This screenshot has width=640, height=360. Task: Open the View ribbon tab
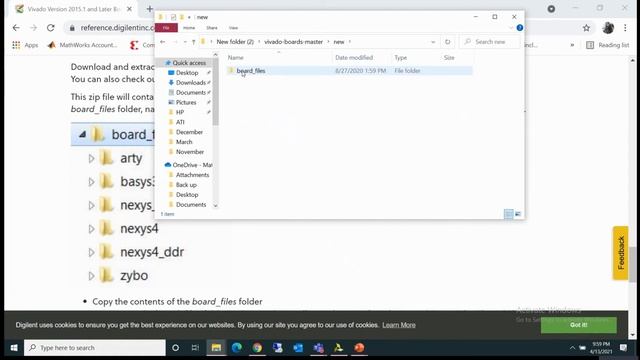click(233, 28)
